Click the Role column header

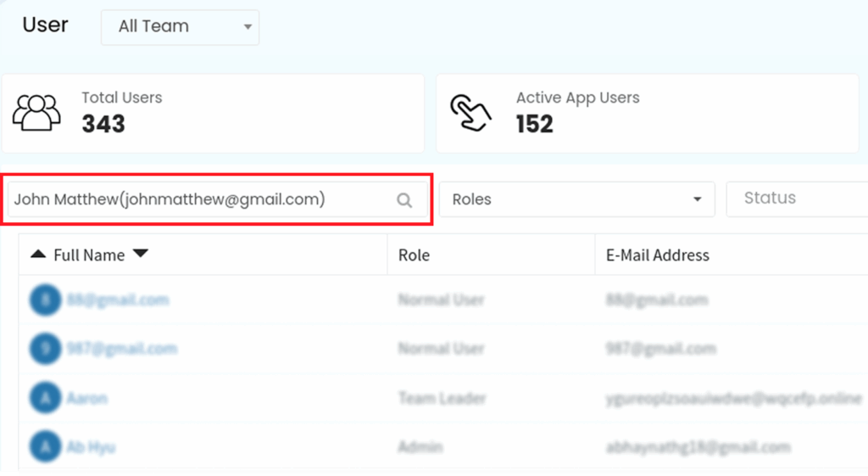414,255
